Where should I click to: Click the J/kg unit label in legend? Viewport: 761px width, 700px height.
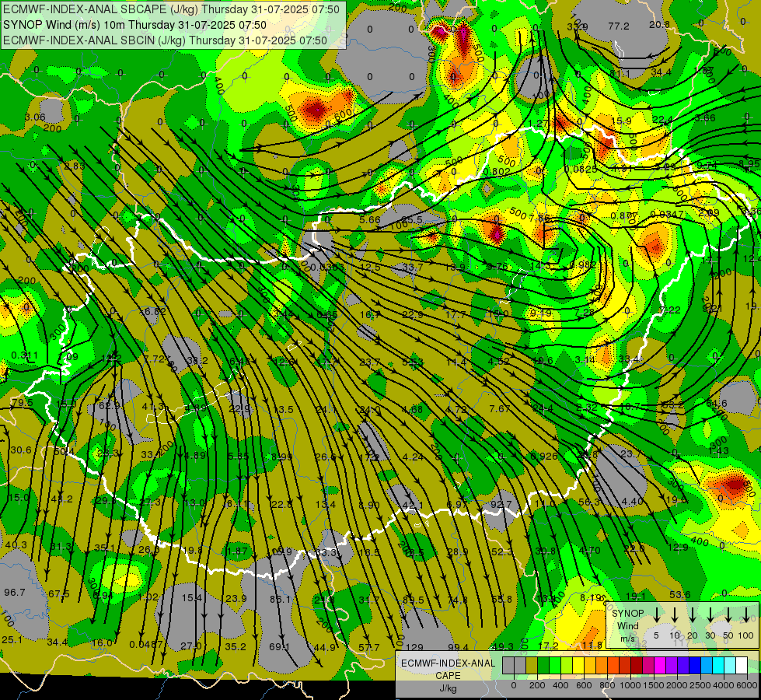click(x=448, y=688)
